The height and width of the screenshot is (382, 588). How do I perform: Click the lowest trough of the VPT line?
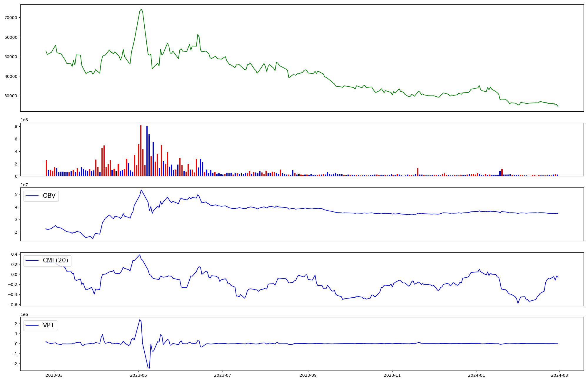click(x=149, y=368)
